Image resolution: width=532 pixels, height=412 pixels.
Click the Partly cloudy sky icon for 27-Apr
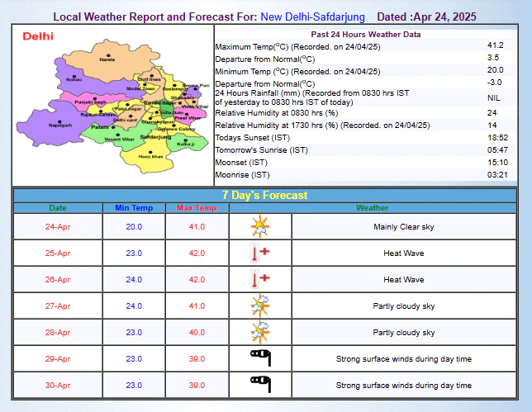tap(260, 306)
